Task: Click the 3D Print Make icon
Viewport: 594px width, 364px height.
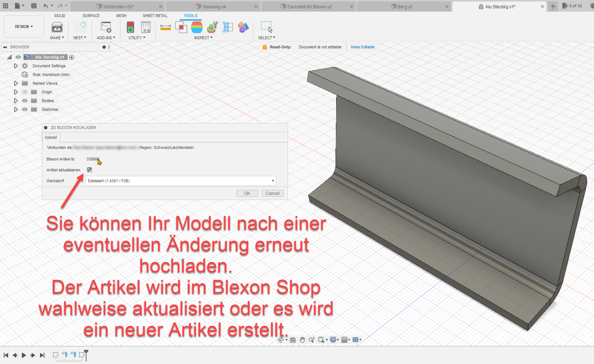Action: pos(57,27)
